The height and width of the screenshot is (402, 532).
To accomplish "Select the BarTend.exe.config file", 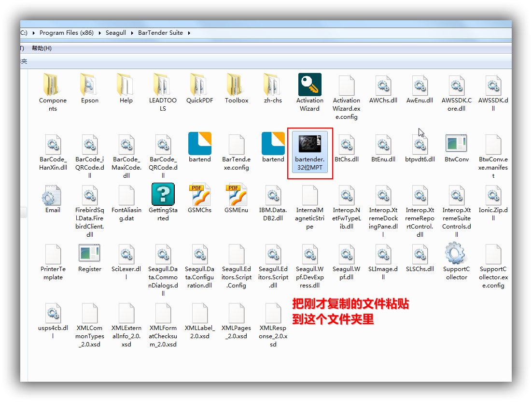I will (236, 144).
